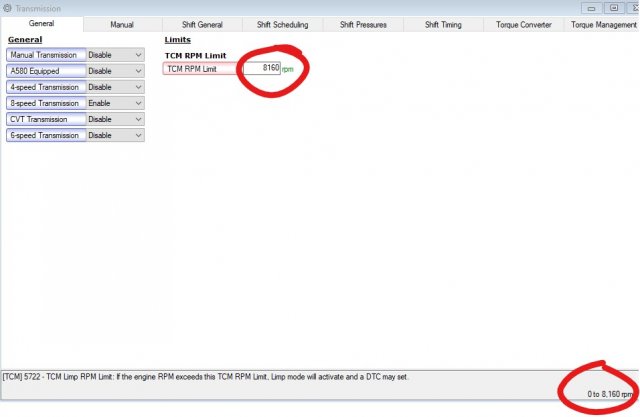640x417 pixels.
Task: Select the A580 Equipped label
Action: pyautogui.click(x=46, y=71)
